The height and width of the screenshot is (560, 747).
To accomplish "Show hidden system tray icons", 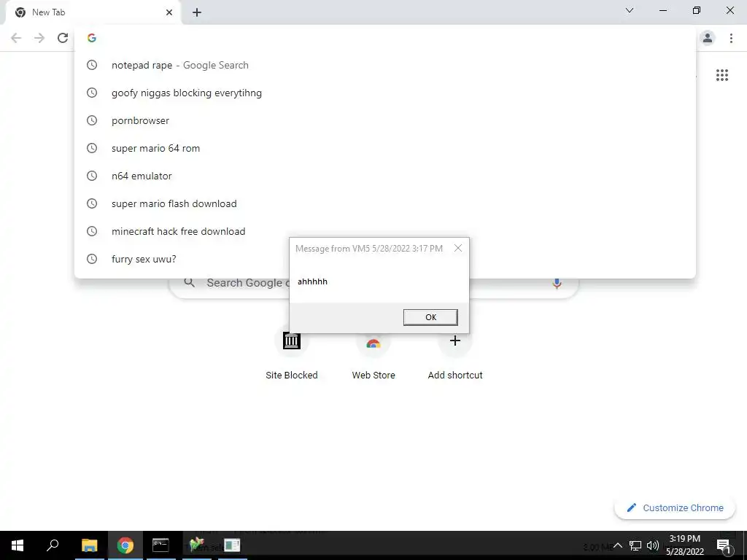I will [x=618, y=545].
